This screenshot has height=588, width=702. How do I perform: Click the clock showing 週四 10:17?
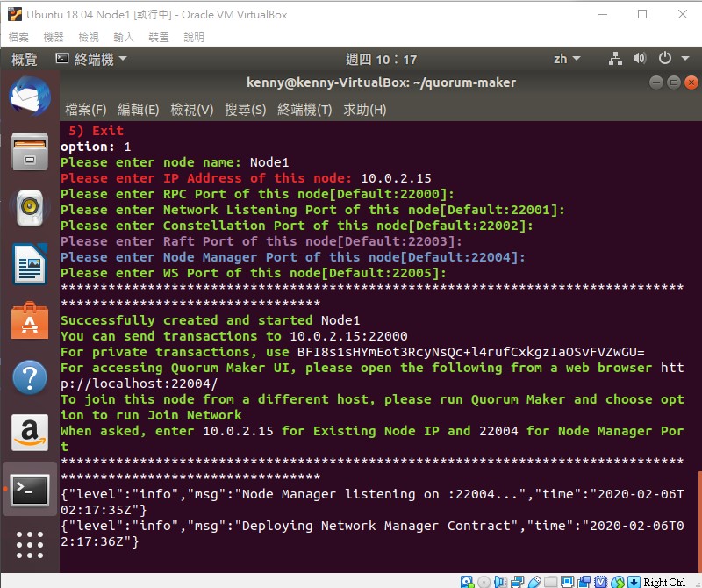click(x=381, y=59)
